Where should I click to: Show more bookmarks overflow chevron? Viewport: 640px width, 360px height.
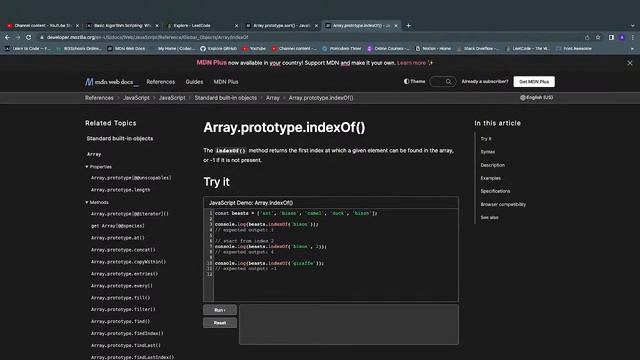(x=632, y=48)
